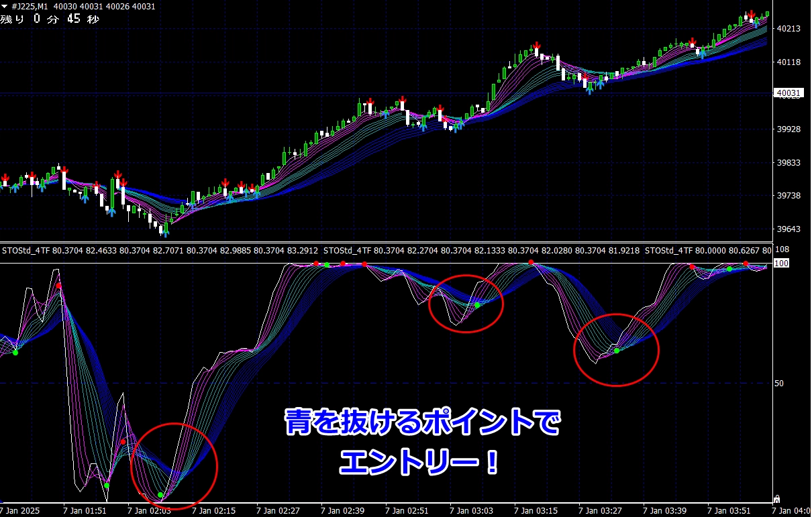Click the 100 level box on oscillator scale
Image resolution: width=812 pixels, height=517 pixels.
(781, 264)
